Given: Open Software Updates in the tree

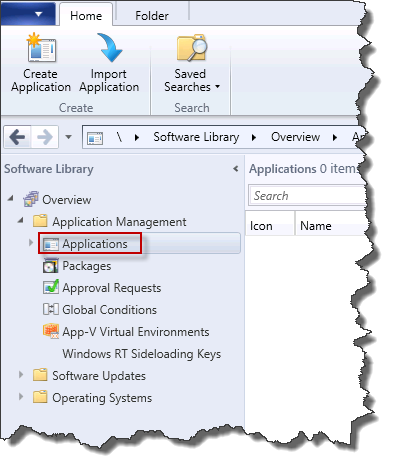Looking at the screenshot, I should tap(99, 376).
